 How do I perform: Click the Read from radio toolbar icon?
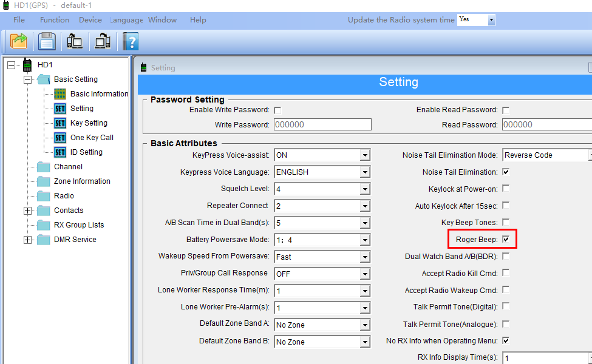click(x=75, y=41)
